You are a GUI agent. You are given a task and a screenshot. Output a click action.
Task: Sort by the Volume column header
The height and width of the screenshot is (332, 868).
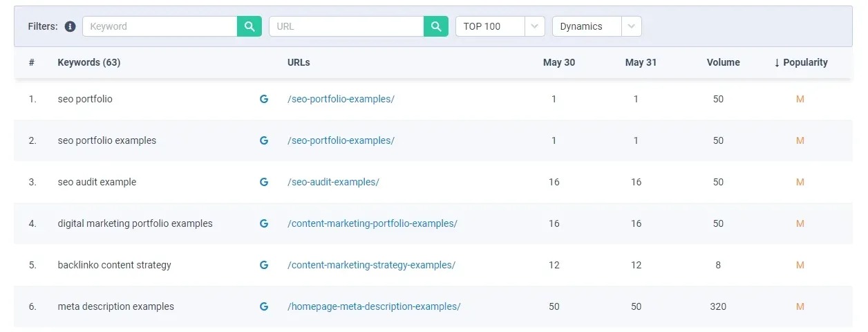[x=723, y=62]
